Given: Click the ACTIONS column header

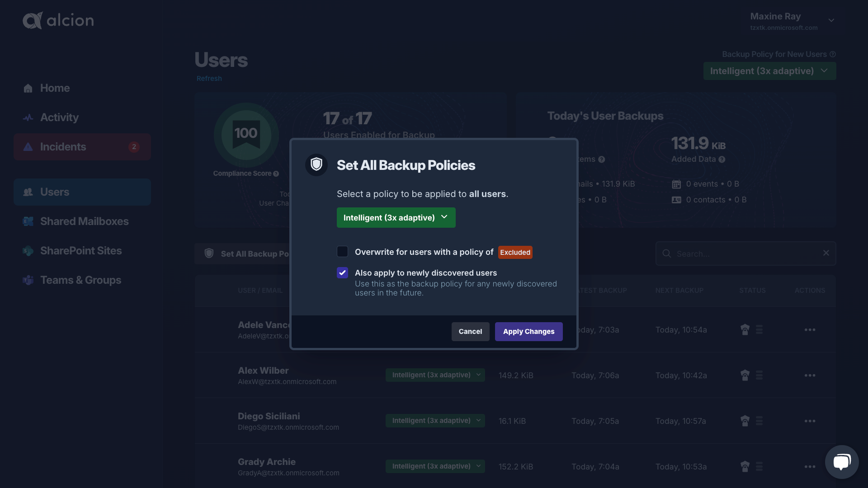Looking at the screenshot, I should click(x=810, y=291).
